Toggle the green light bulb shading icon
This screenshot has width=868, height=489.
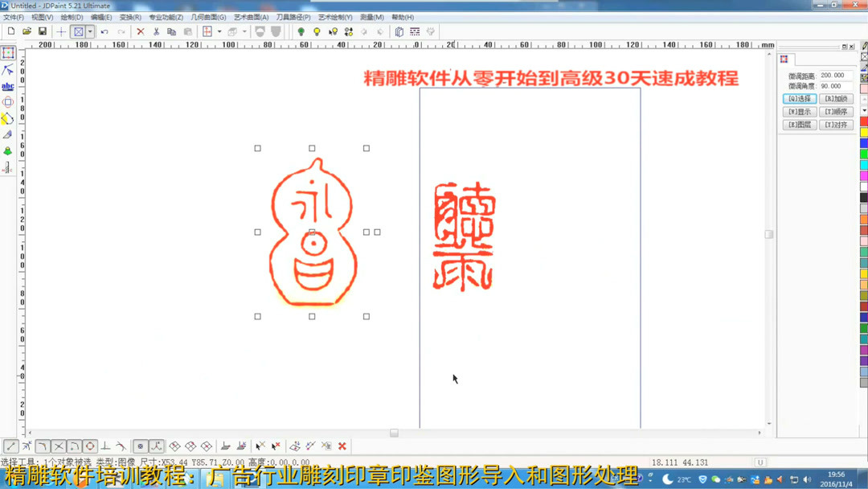click(x=301, y=31)
